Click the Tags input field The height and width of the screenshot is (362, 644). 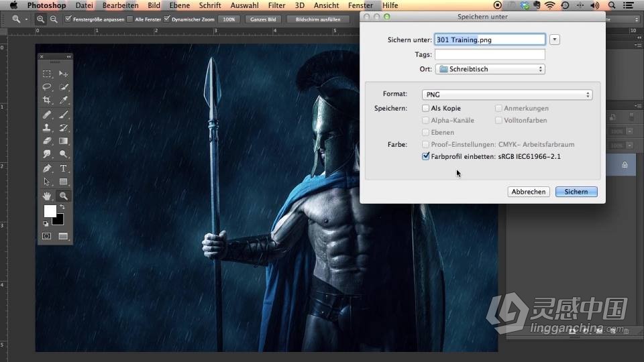[490, 54]
